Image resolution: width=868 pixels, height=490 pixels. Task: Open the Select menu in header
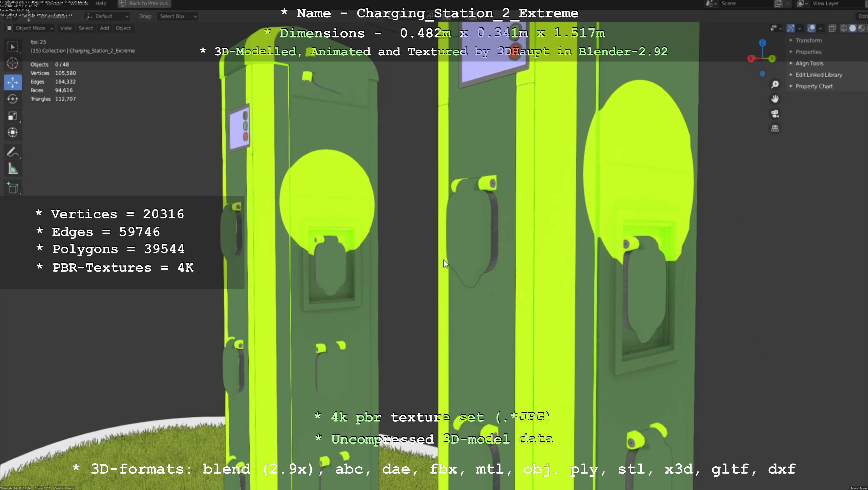(86, 28)
